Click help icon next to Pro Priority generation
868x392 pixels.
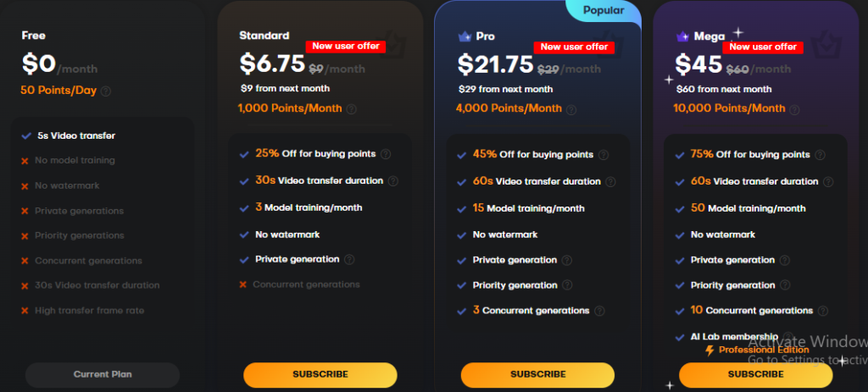[x=567, y=285]
